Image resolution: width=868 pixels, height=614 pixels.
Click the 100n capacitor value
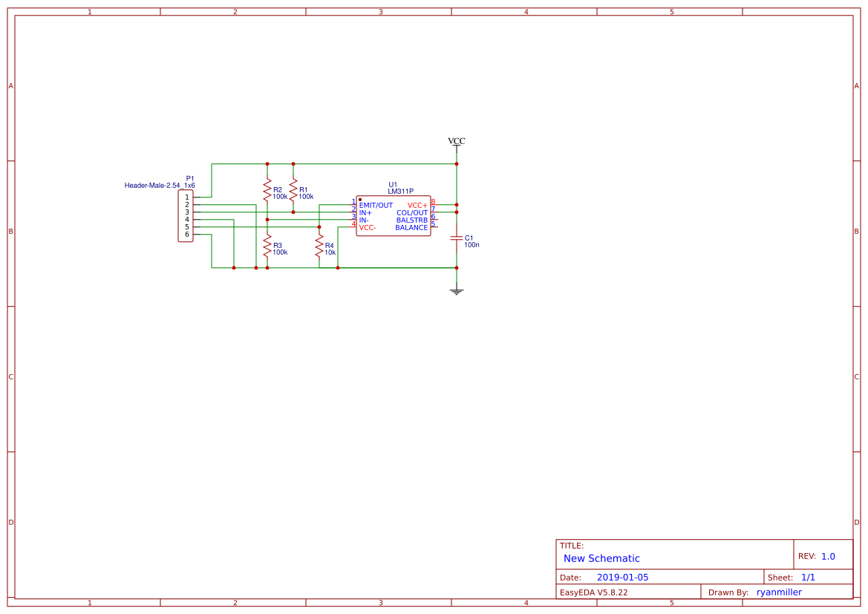pos(471,245)
